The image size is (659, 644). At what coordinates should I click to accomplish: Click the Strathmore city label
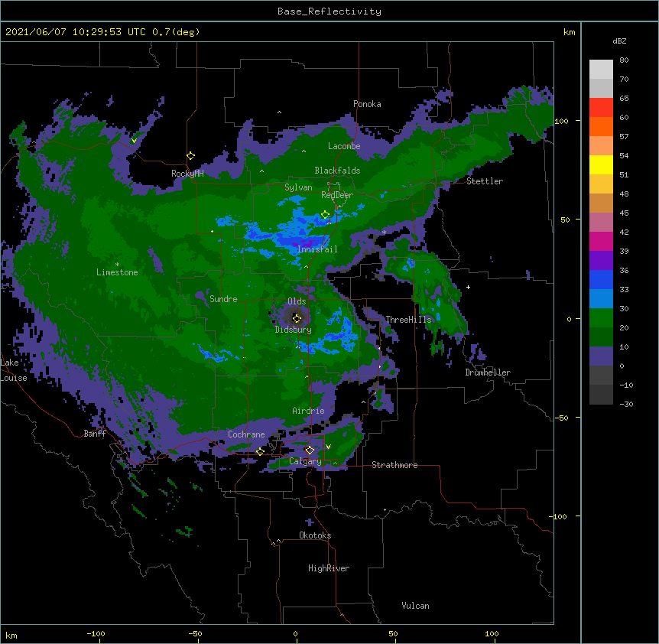[394, 465]
